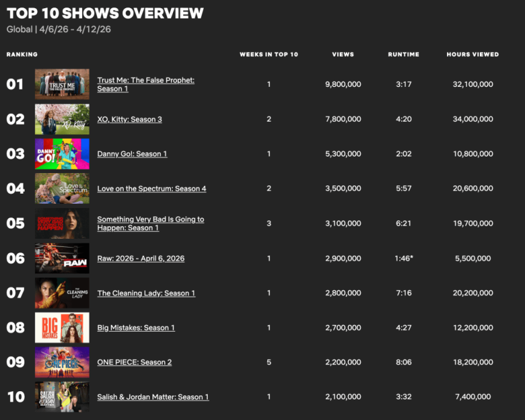Select ranking number 10
This screenshot has height=420, width=525.
(16, 397)
